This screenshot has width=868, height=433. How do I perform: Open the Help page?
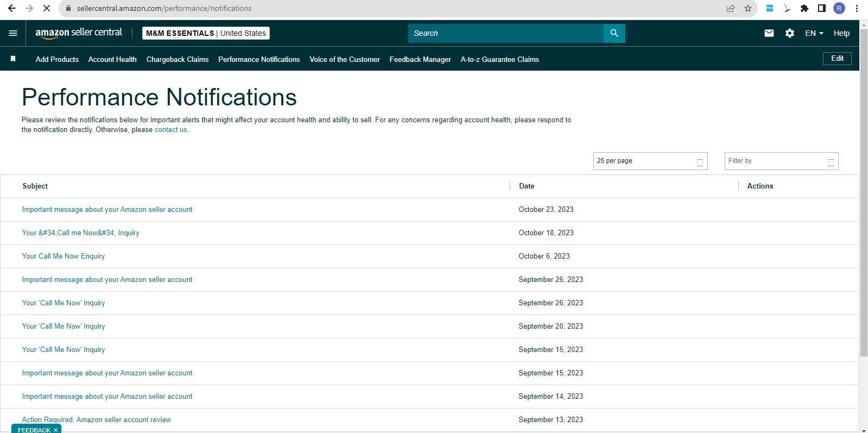click(x=841, y=33)
